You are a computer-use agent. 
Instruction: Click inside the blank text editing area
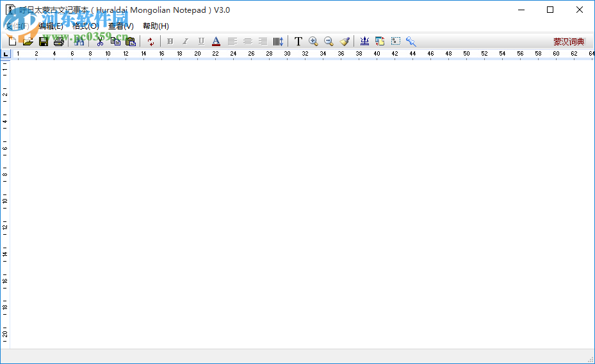(x=302, y=205)
